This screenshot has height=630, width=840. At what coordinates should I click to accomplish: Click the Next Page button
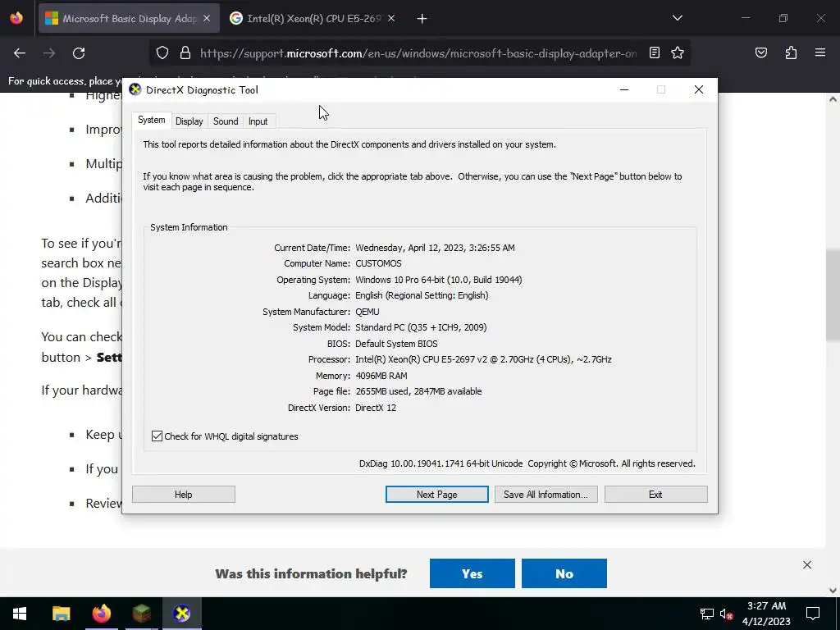pos(436,495)
